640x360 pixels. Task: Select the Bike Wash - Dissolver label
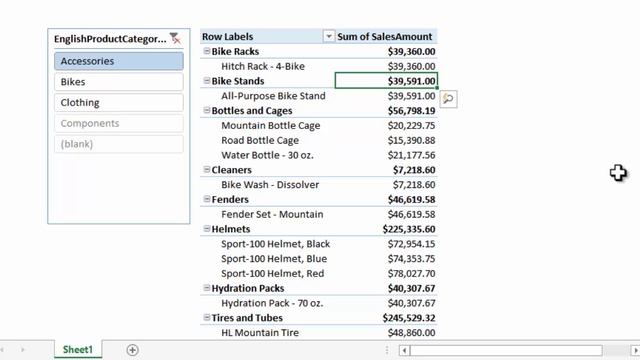[x=270, y=185]
